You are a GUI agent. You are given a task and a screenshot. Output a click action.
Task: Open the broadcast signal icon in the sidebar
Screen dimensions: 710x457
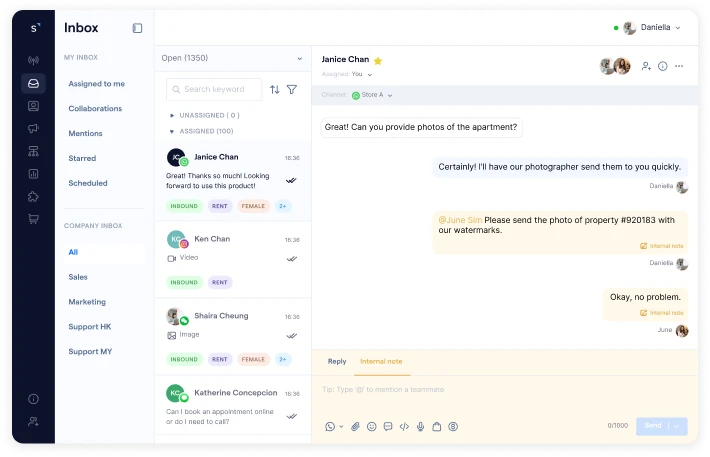(33, 60)
